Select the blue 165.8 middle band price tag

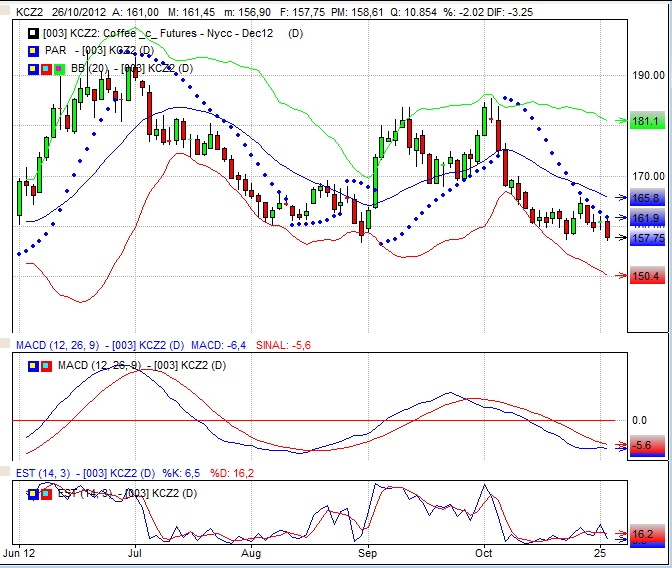[x=647, y=199]
